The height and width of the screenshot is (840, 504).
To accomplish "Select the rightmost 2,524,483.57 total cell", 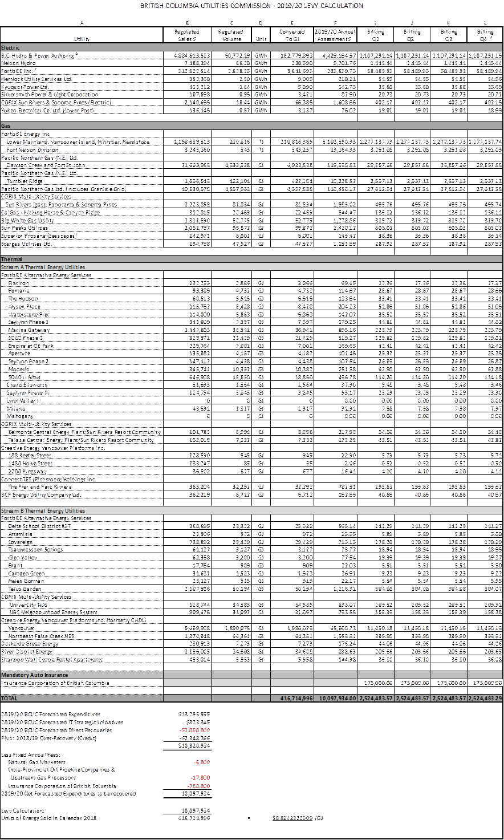I will click(448, 698).
